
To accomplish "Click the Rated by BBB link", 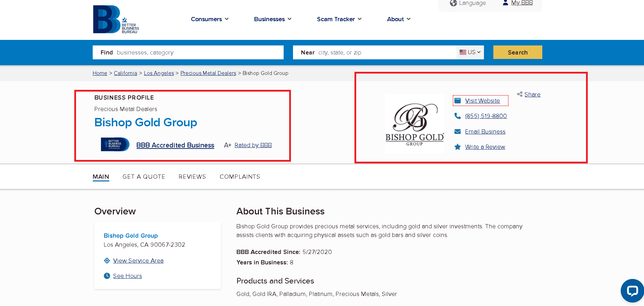I will 253,145.
